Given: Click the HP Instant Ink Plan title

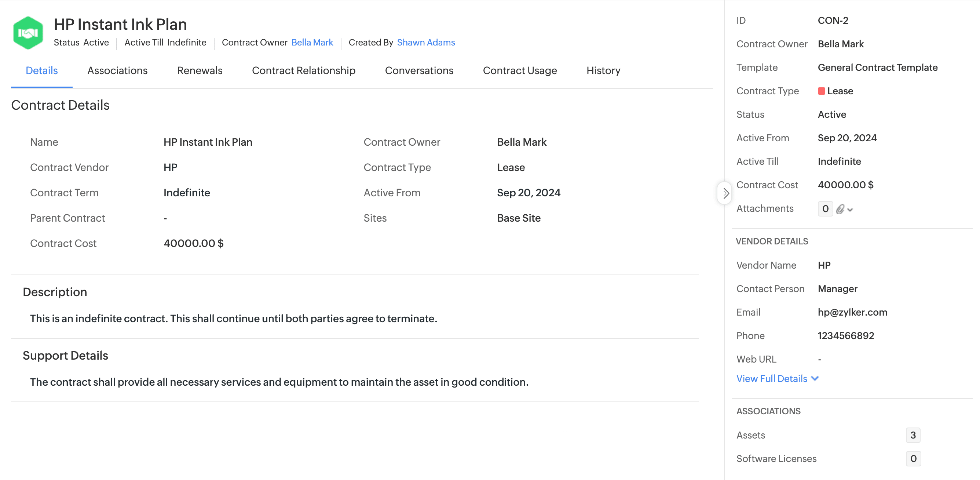Looking at the screenshot, I should (120, 24).
